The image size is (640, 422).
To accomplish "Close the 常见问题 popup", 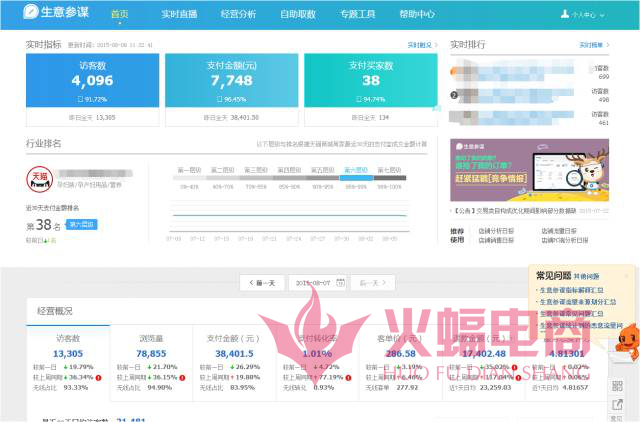I will point(627,276).
